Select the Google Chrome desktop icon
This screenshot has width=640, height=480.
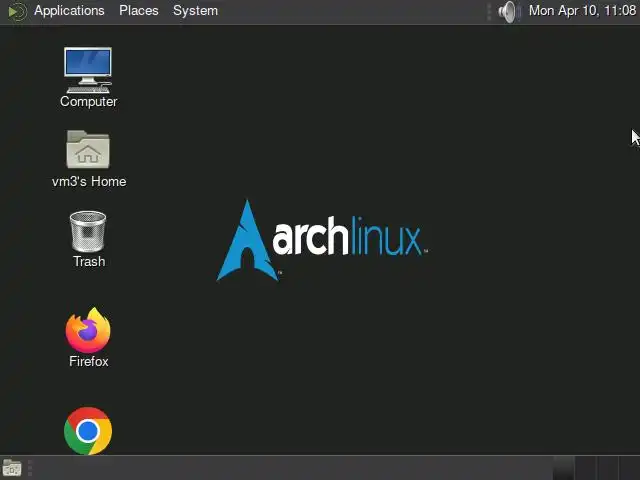[x=88, y=430]
